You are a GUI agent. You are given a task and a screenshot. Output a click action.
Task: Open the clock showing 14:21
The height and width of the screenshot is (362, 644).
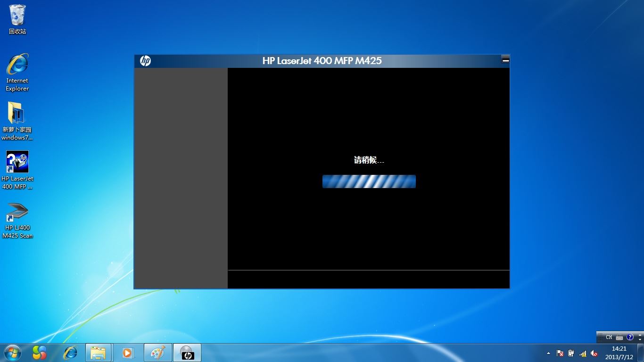tap(619, 353)
